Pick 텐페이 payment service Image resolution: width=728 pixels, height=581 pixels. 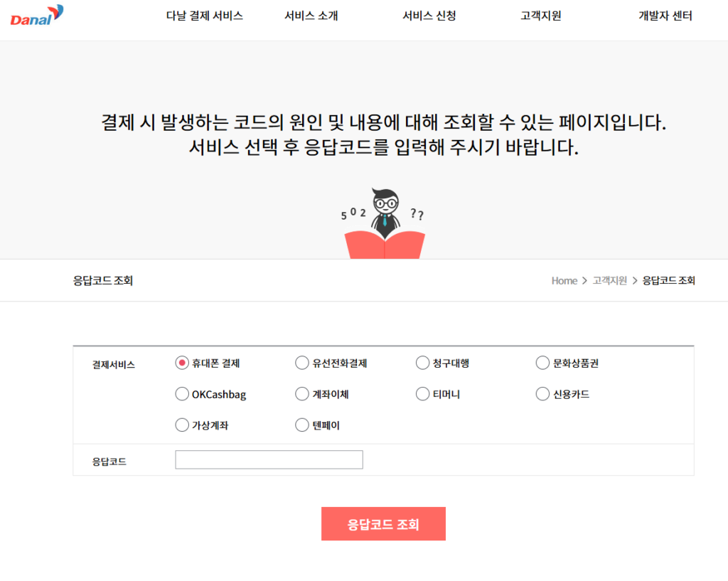coord(302,425)
